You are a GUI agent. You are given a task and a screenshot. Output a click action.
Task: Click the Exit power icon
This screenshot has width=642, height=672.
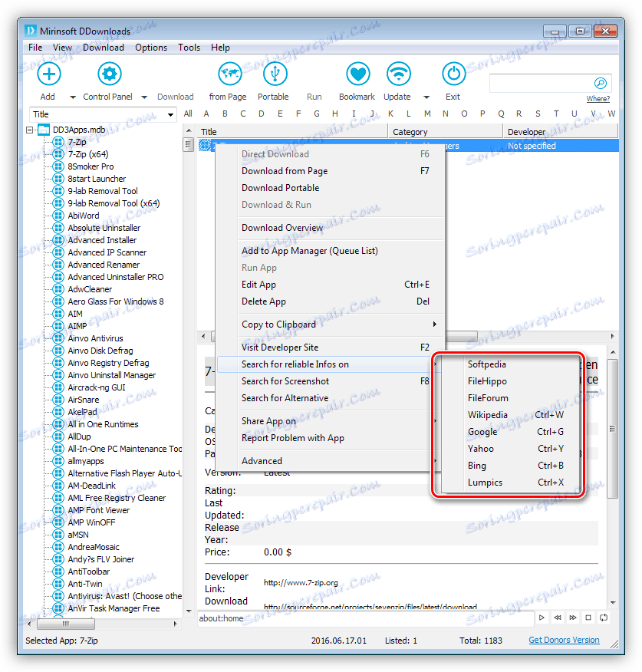pyautogui.click(x=454, y=74)
